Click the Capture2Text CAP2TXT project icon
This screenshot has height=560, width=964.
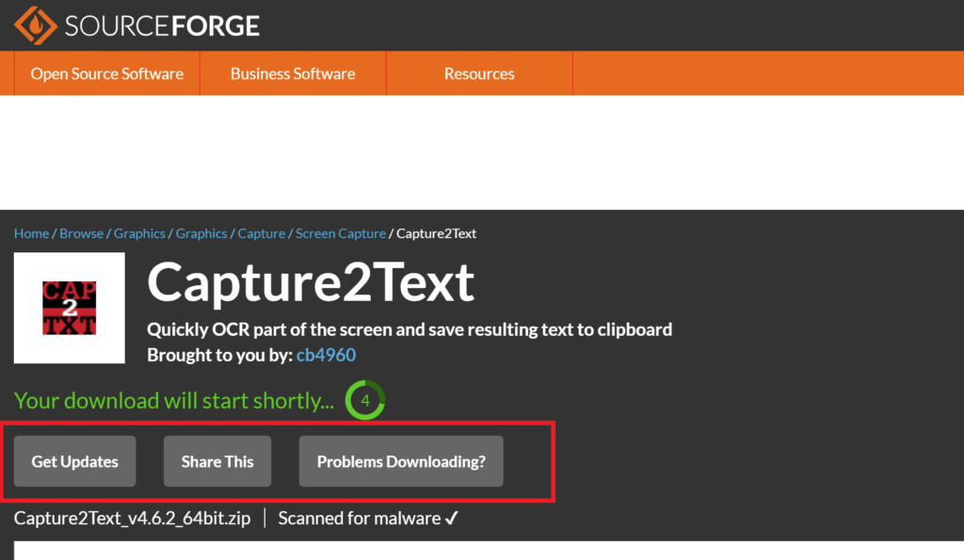tap(70, 308)
